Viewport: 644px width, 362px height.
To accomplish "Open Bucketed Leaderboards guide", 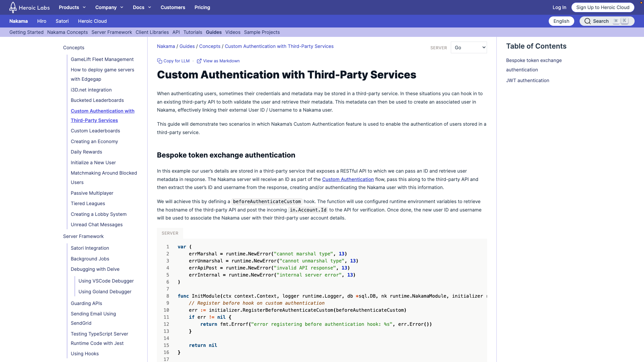I will (x=97, y=100).
